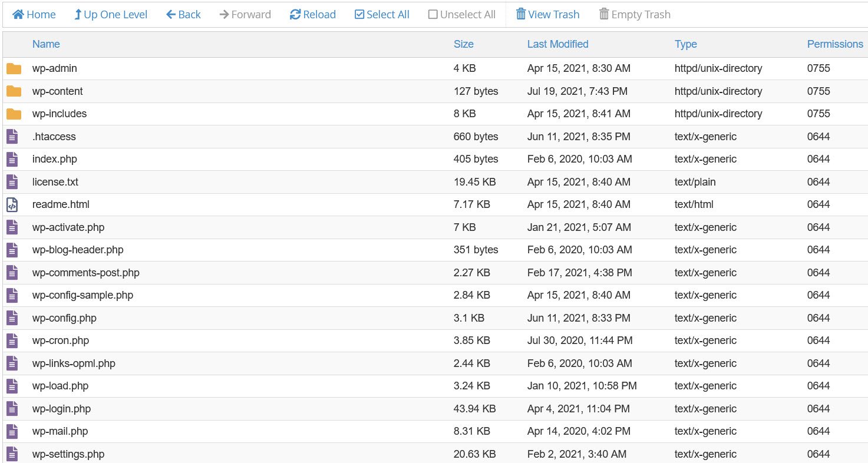Click the 0755 permissions of wp-admin
868x463 pixels.
[x=819, y=68]
